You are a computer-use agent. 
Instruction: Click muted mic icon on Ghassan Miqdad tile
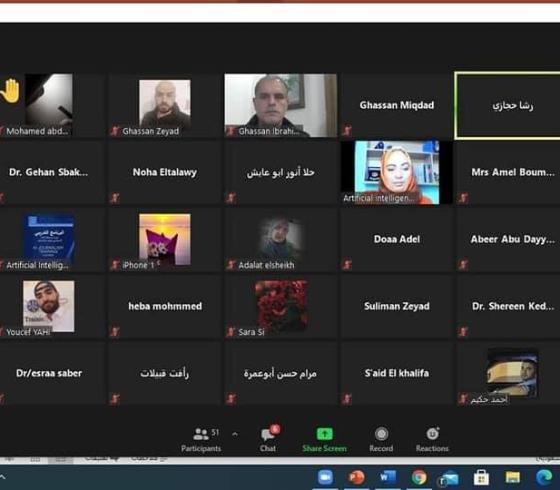[347, 130]
